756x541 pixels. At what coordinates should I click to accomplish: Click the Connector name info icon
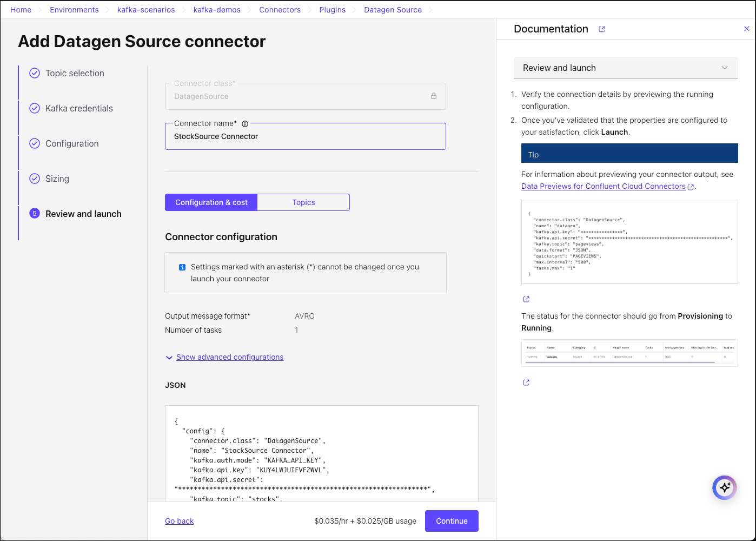[245, 124]
